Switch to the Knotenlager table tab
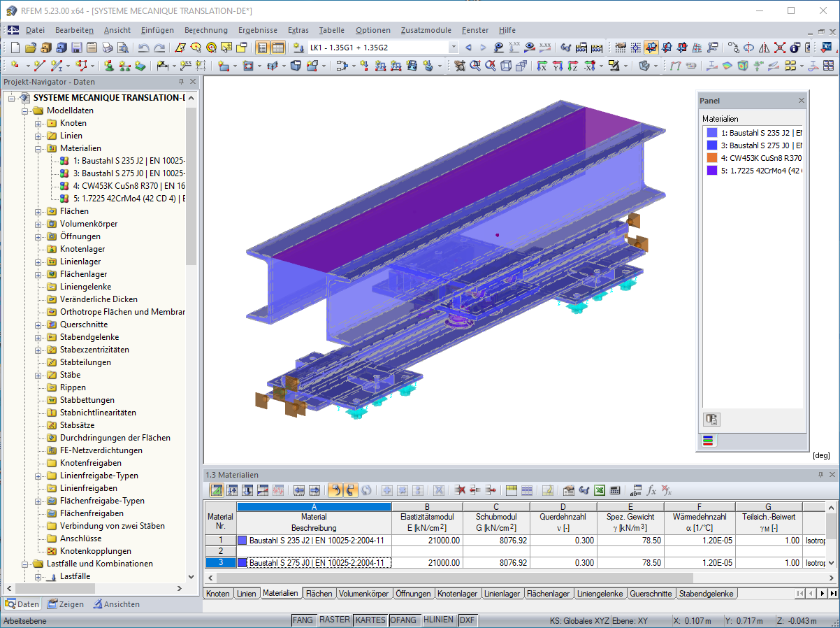Viewport: 840px width, 628px height. tap(458, 594)
